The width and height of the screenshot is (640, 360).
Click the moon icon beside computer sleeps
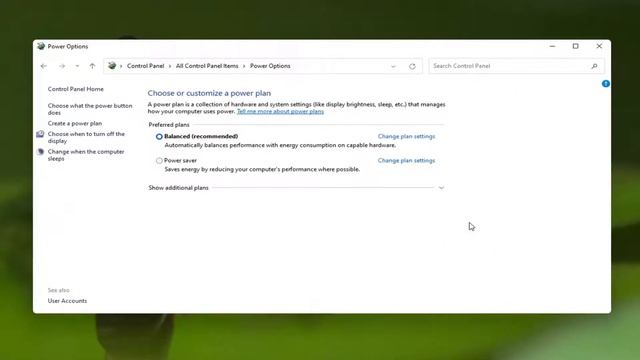tap(40, 152)
